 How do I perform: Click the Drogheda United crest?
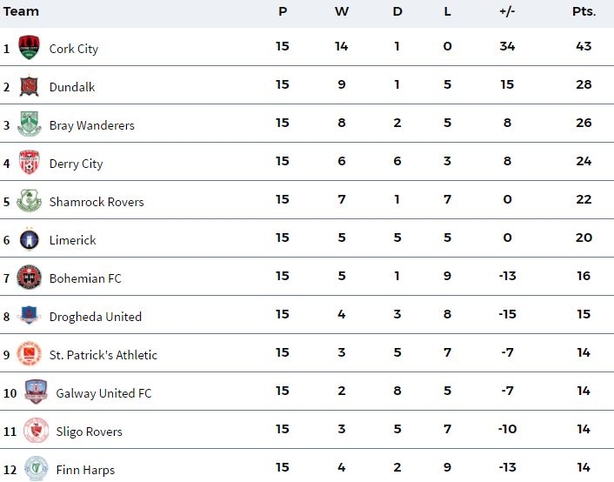pyautogui.click(x=29, y=315)
